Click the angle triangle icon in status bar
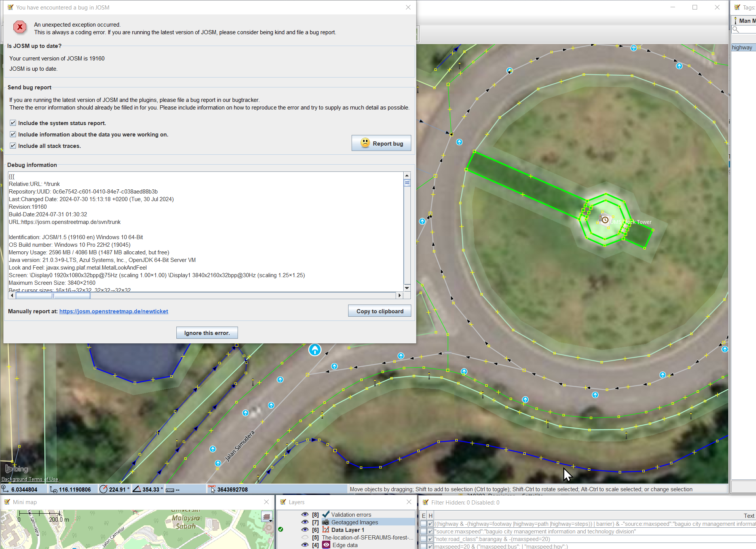This screenshot has height=549, width=756. (x=137, y=489)
